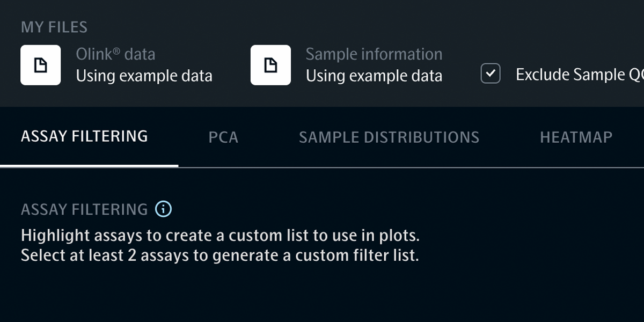644x322 pixels.
Task: Click the Olink® data label
Action: pyautogui.click(x=115, y=54)
